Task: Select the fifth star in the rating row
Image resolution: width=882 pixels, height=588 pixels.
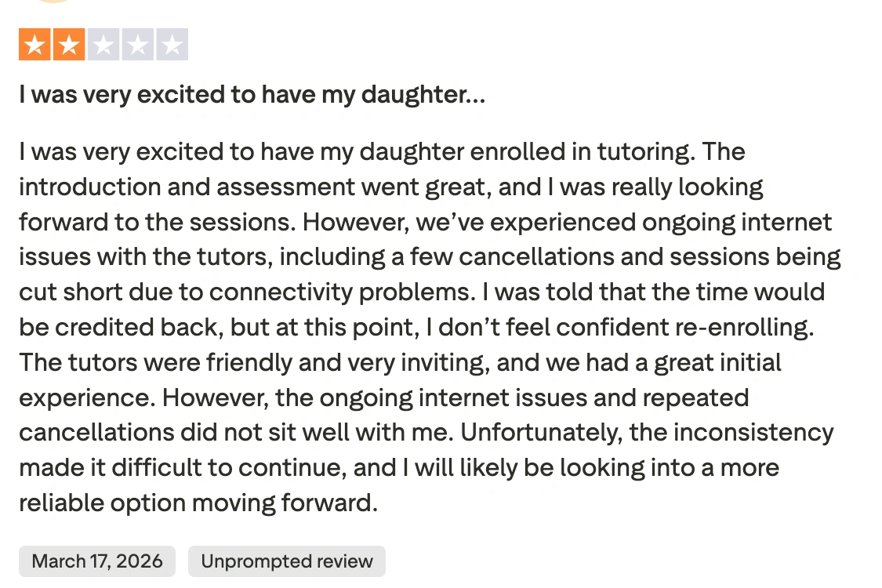Action: 174,45
